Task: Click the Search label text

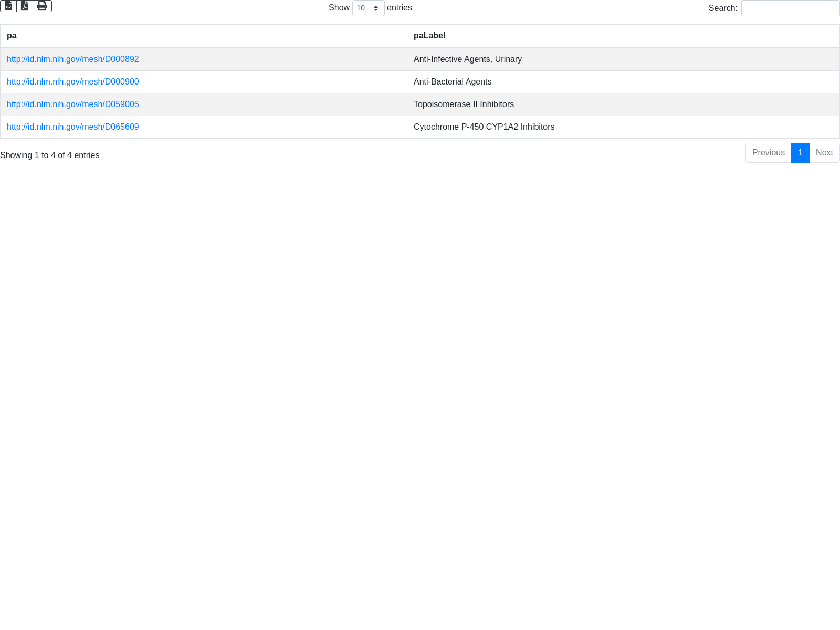Action: (x=722, y=8)
